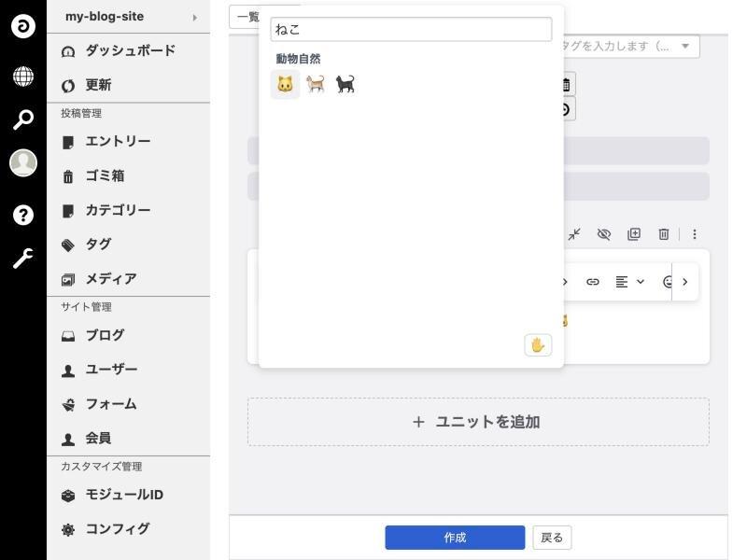Delete the unit with trash icon
The width and height of the screenshot is (747, 560).
click(x=663, y=234)
